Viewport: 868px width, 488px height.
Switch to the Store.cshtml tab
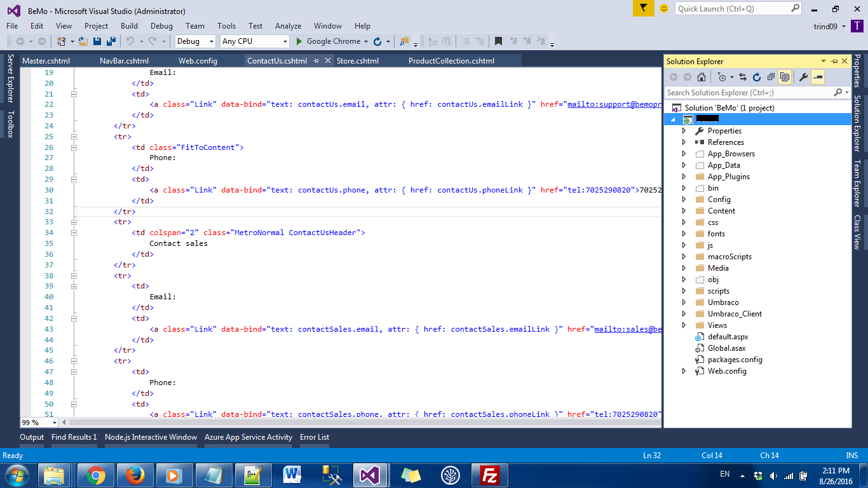tap(358, 61)
